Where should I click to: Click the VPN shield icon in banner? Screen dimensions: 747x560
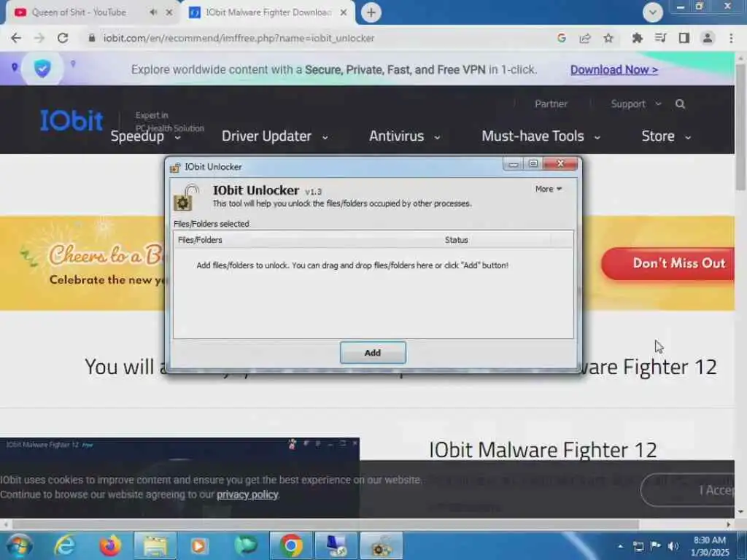[42, 69]
